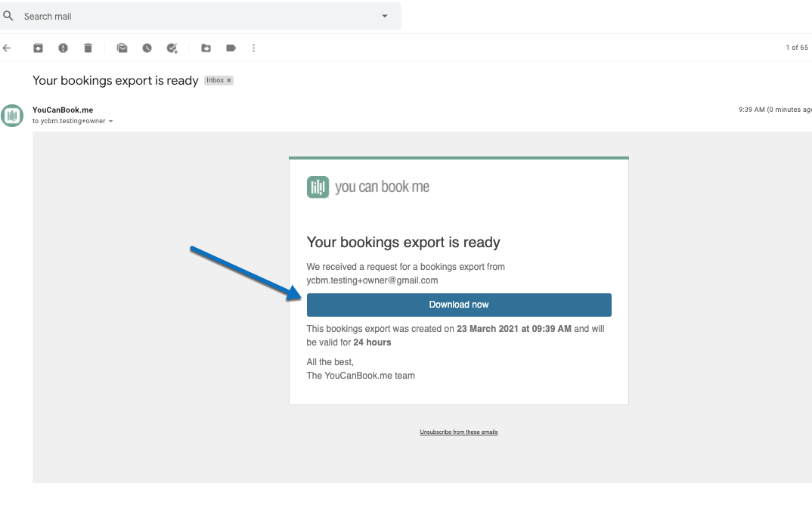The image size is (812, 511).
Task: Mark the email as unread
Action: (x=122, y=48)
